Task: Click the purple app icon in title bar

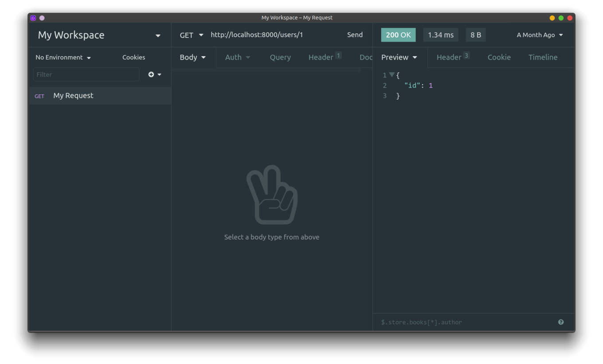Action: pos(33,18)
